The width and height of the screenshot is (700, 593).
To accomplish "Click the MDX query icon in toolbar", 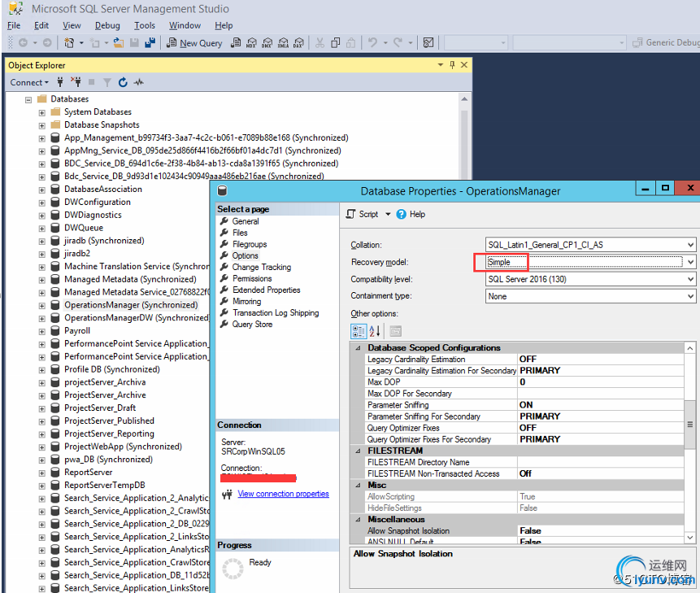I will [251, 43].
